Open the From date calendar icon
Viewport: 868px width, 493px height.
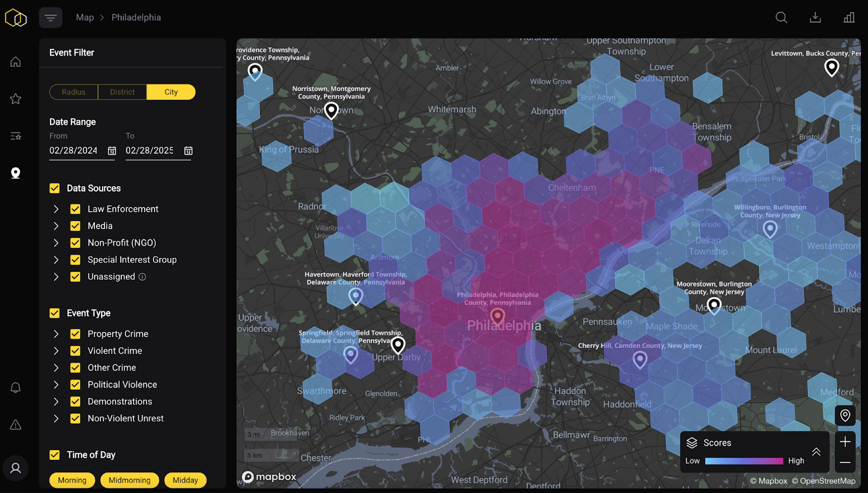click(112, 150)
